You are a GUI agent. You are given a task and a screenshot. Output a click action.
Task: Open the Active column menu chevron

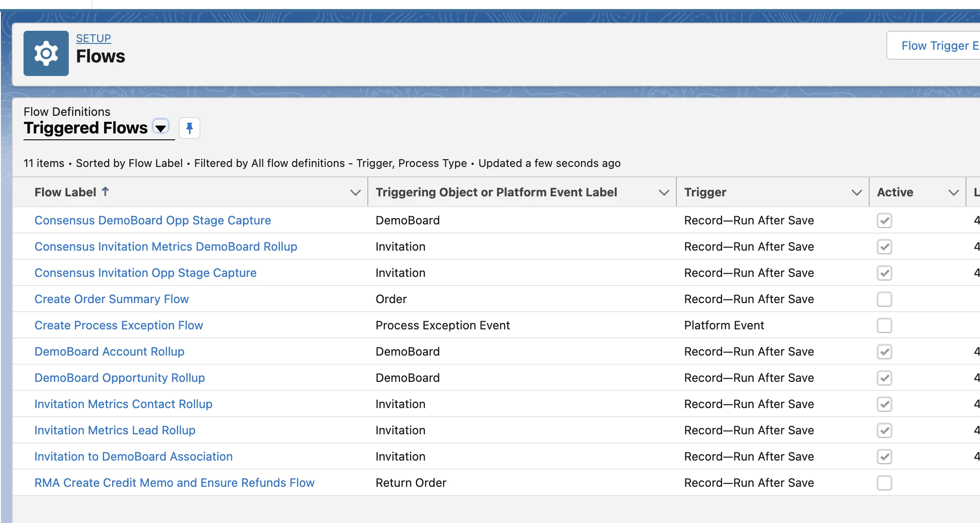tap(953, 193)
